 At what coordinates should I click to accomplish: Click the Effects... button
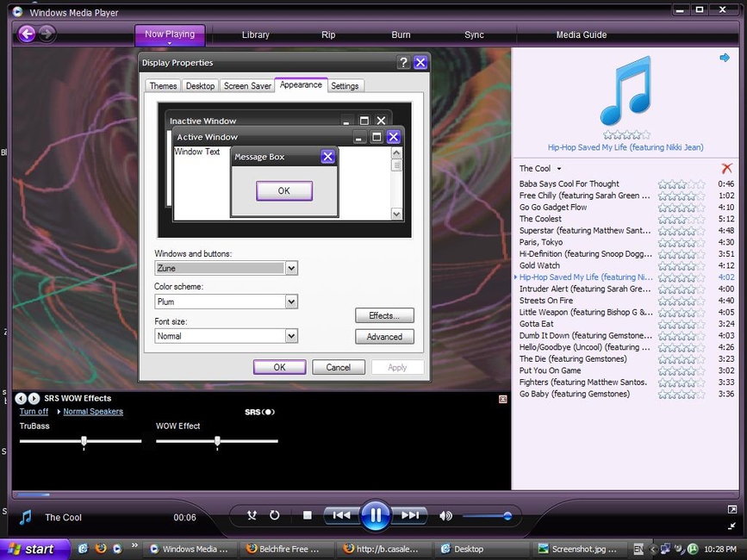coord(384,315)
